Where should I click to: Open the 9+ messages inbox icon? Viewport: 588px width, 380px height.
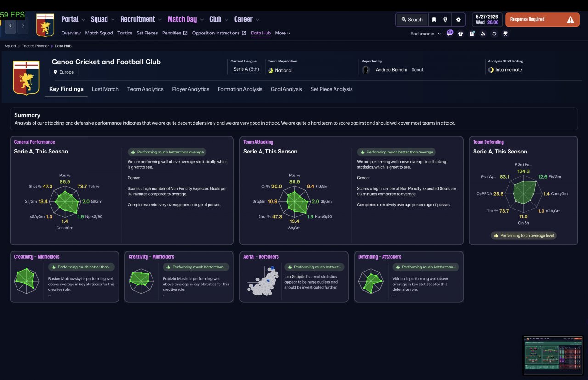450,33
